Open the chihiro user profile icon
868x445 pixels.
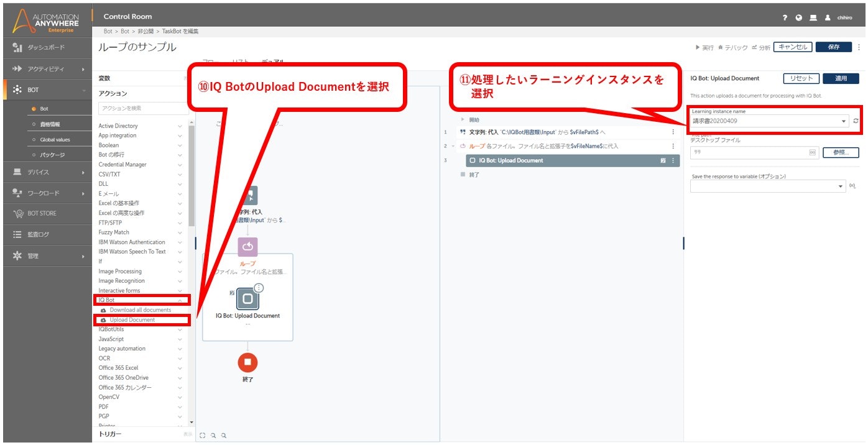[x=828, y=18]
